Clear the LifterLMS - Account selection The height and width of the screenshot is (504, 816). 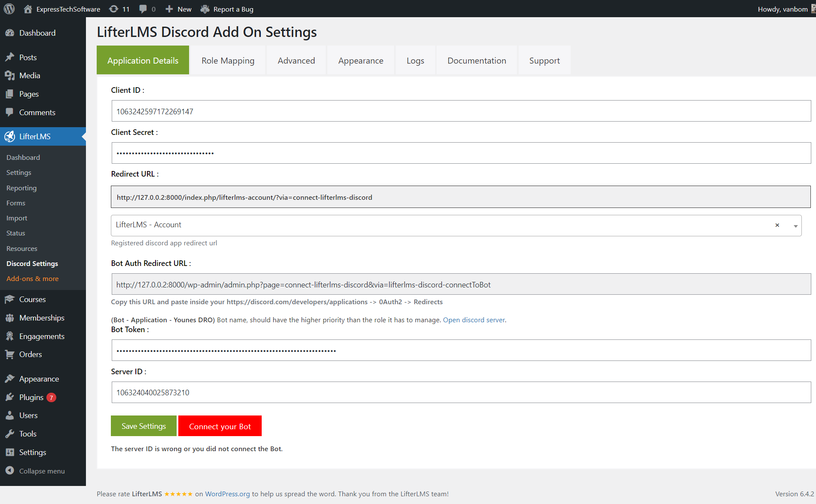pyautogui.click(x=777, y=225)
